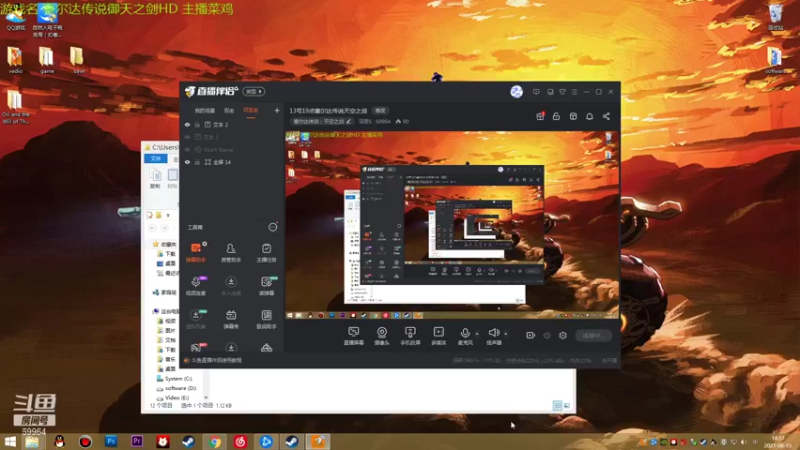
Task: Open Premiere Pro from taskbar
Action: pos(137,441)
